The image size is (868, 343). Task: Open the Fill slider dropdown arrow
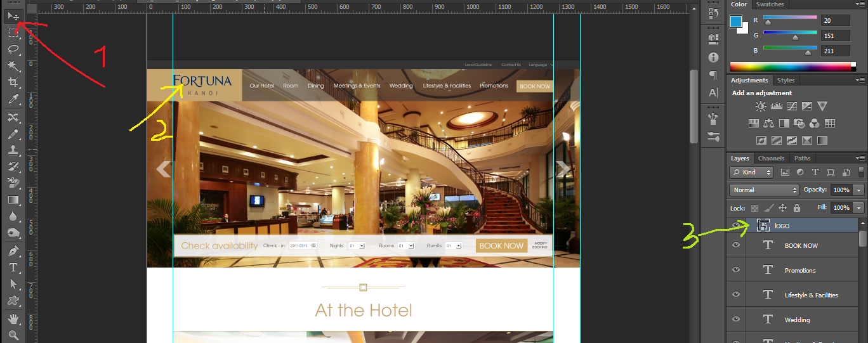859,208
